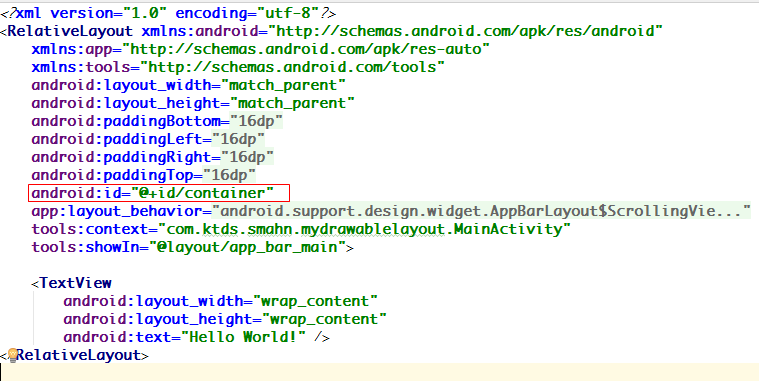759x392 pixels.
Task: Click the tools:context MainActivity attribute
Action: pos(301,229)
